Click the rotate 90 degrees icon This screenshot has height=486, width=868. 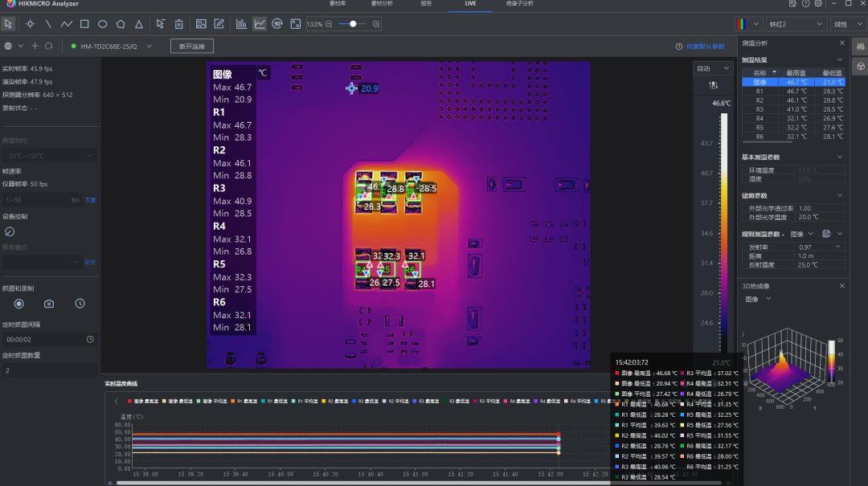click(x=277, y=24)
